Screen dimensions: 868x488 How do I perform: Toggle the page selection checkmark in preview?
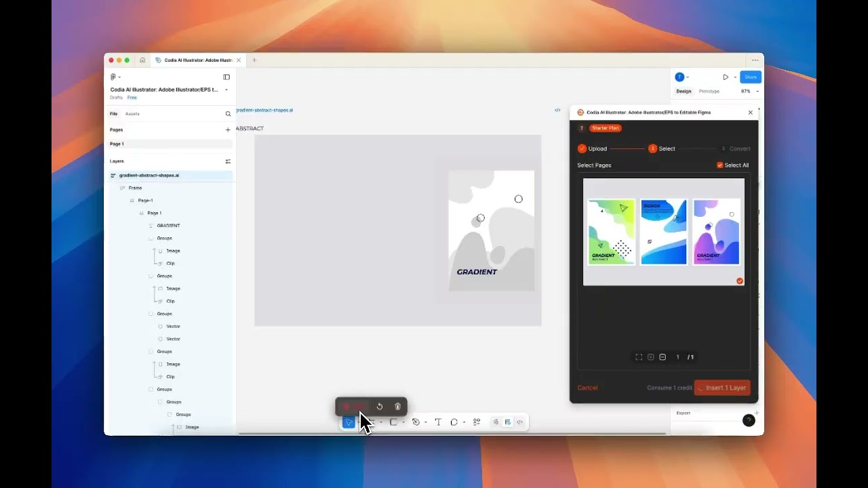(740, 281)
